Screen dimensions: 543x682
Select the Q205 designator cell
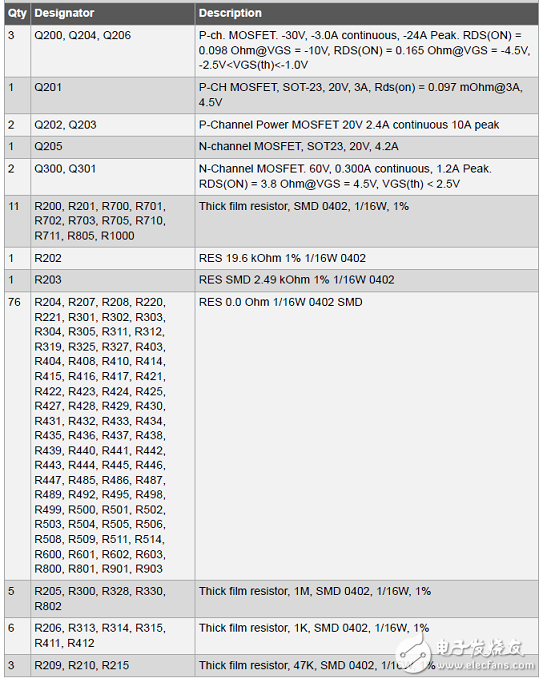(x=113, y=147)
